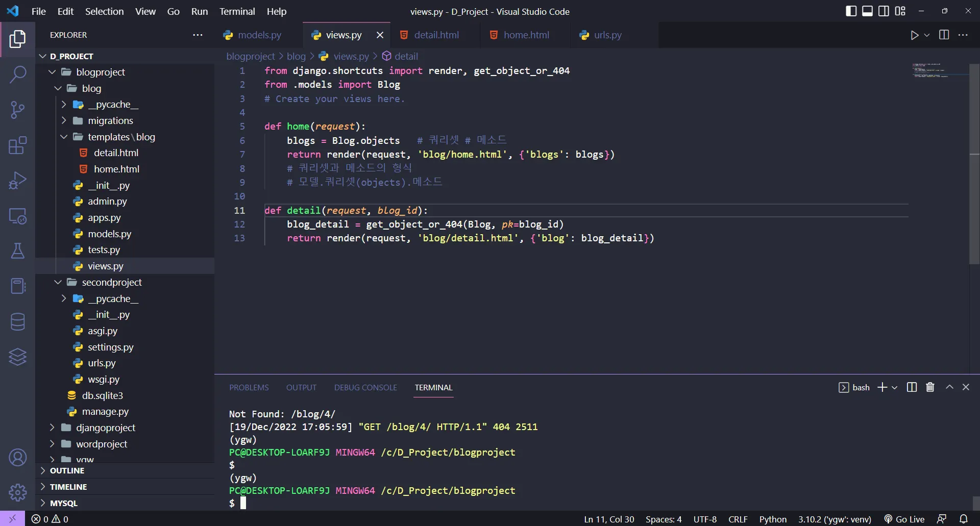Toggle the secondary side bar layout button
980x526 pixels.
[884, 11]
